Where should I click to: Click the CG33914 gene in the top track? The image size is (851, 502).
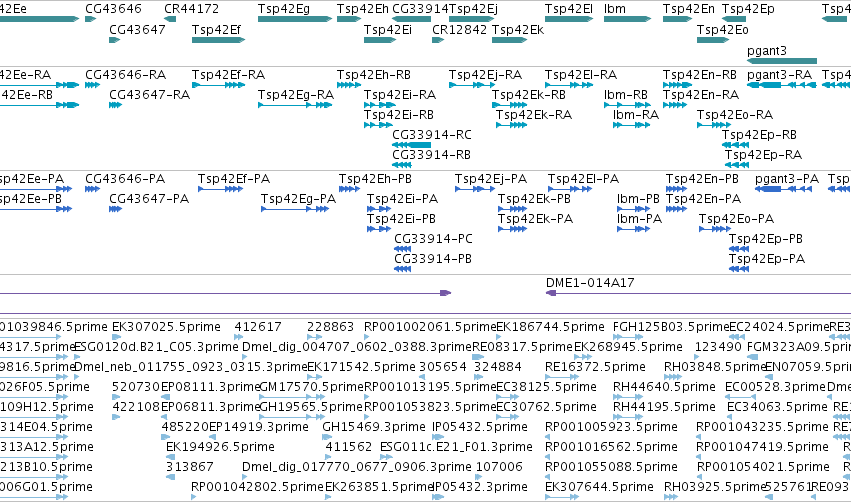pos(411,19)
